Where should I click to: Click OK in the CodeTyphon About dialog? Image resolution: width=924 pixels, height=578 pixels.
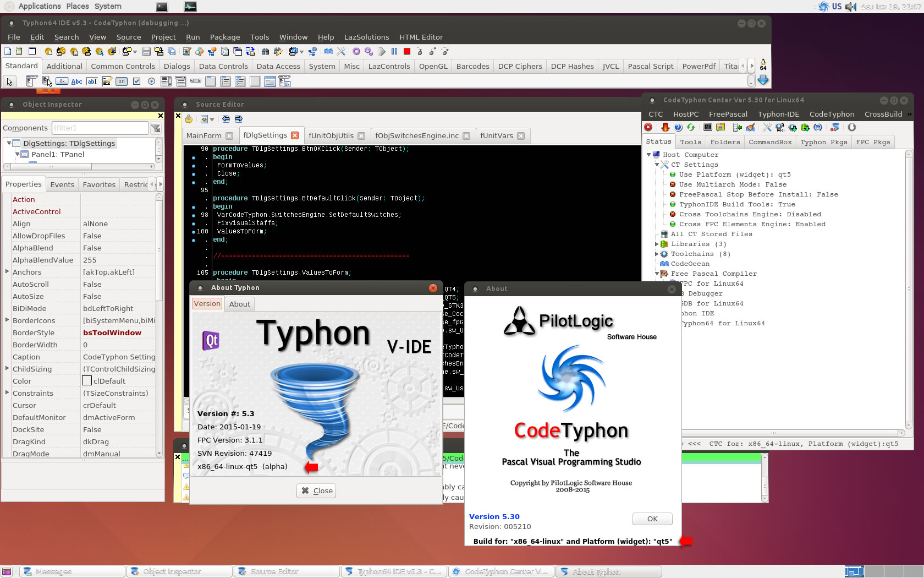[652, 519]
